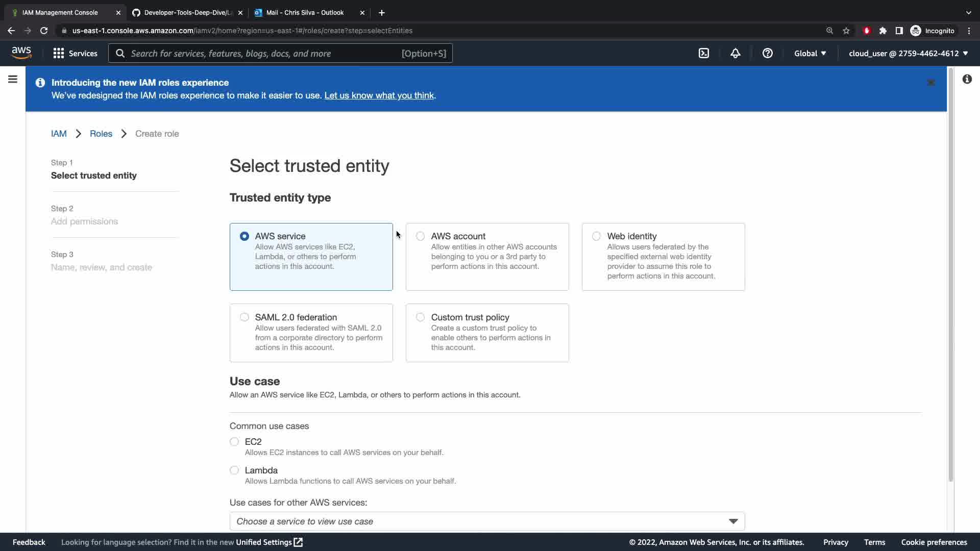Image resolution: width=980 pixels, height=551 pixels.
Task: Open the Choose a service dropdown
Action: 487,521
